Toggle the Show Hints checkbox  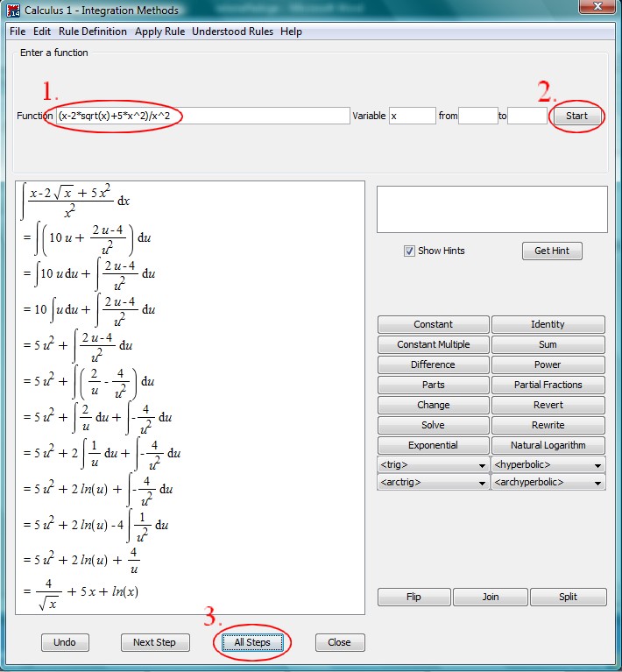coord(409,251)
